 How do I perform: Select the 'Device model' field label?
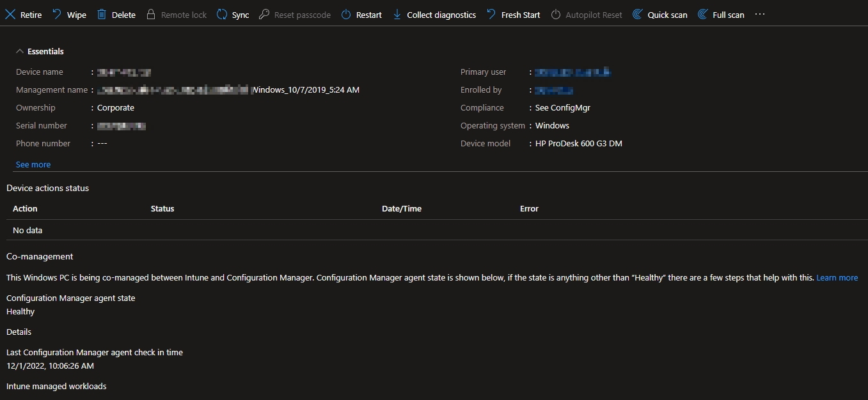point(485,144)
